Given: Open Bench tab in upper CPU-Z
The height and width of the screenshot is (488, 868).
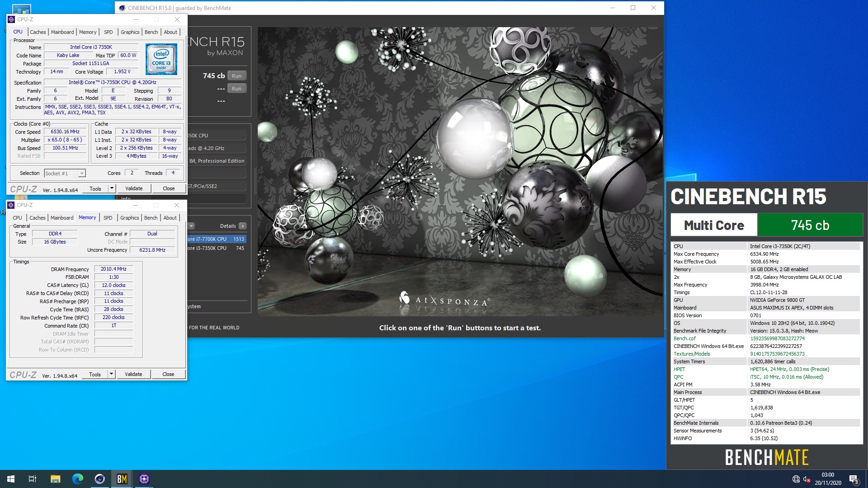Looking at the screenshot, I should click(x=151, y=32).
